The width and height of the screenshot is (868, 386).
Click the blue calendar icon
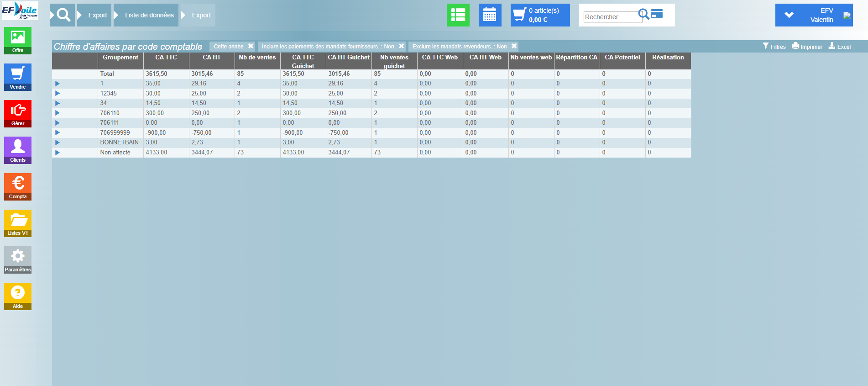coord(490,15)
